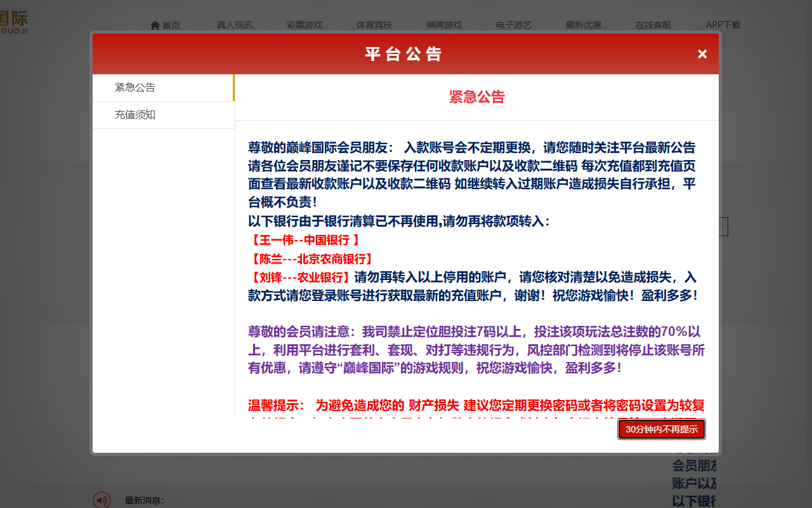Open 真人视讯 in the top navigation
812x508 pixels.
[x=235, y=25]
